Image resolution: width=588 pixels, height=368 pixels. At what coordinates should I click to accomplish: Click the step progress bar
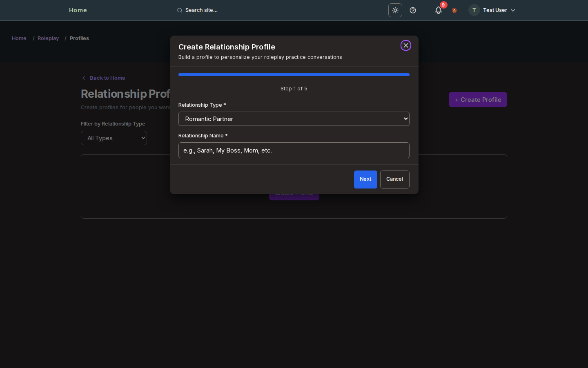tap(294, 75)
